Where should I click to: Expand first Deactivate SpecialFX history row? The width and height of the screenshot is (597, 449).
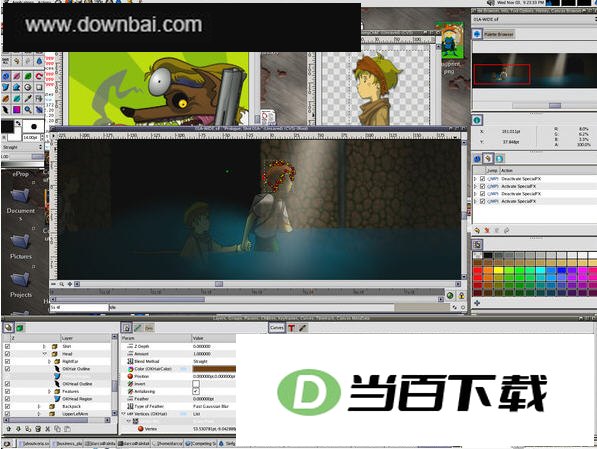475,179
